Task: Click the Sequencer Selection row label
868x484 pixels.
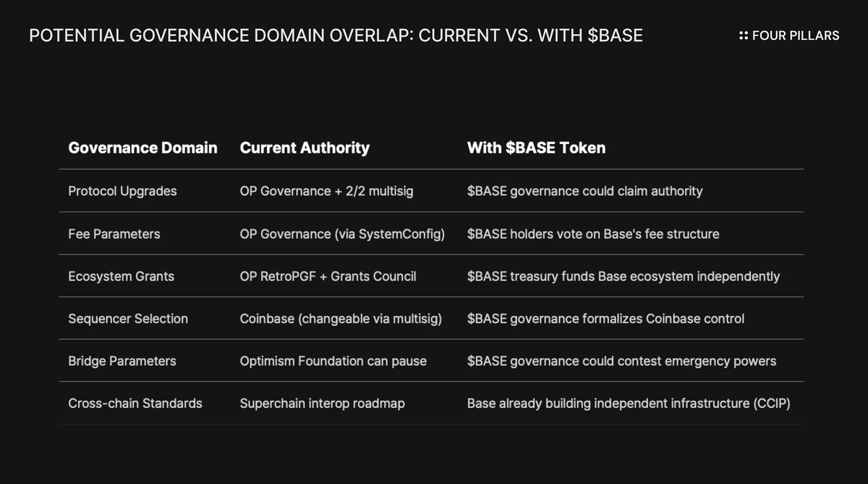Action: [x=128, y=318]
